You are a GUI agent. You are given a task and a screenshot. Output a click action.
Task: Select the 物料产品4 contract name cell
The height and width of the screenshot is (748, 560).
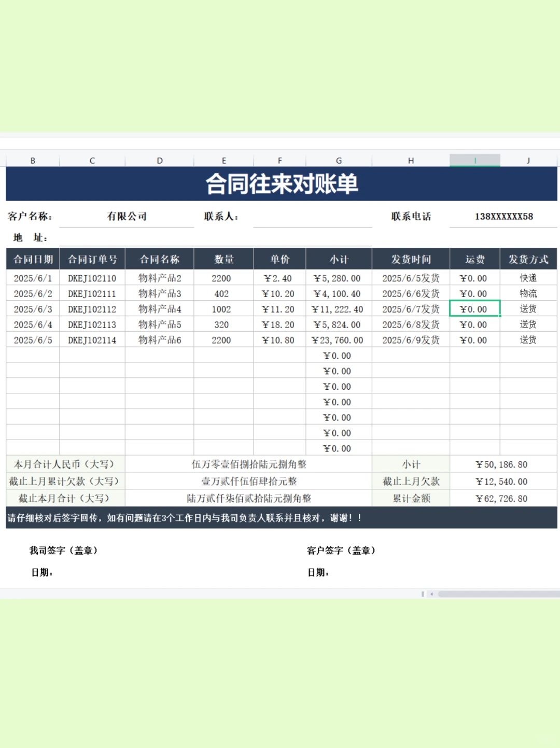pos(159,309)
